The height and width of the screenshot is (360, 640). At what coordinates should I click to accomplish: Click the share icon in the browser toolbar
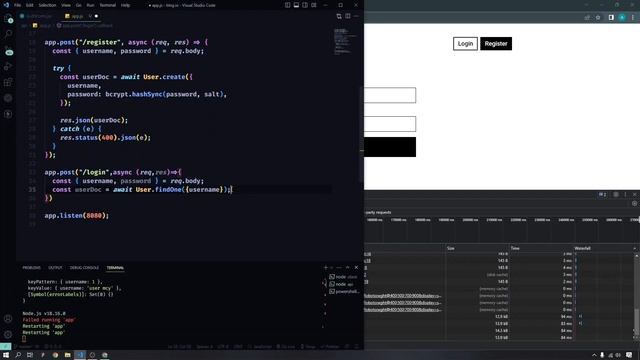click(587, 18)
